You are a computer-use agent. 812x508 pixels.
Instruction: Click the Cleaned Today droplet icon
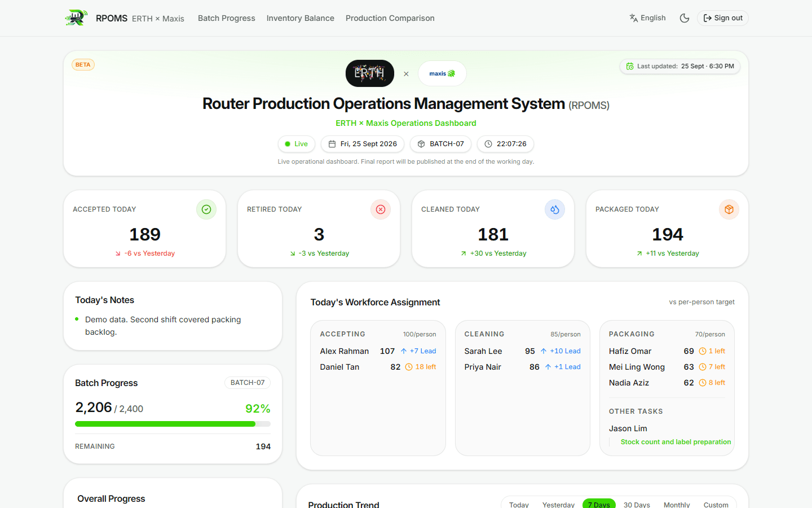click(x=555, y=209)
